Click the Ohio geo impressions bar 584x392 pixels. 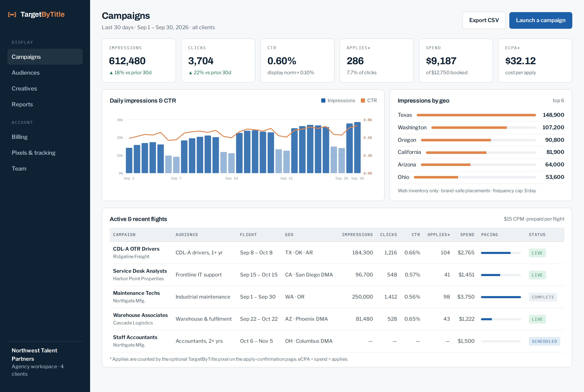point(475,177)
